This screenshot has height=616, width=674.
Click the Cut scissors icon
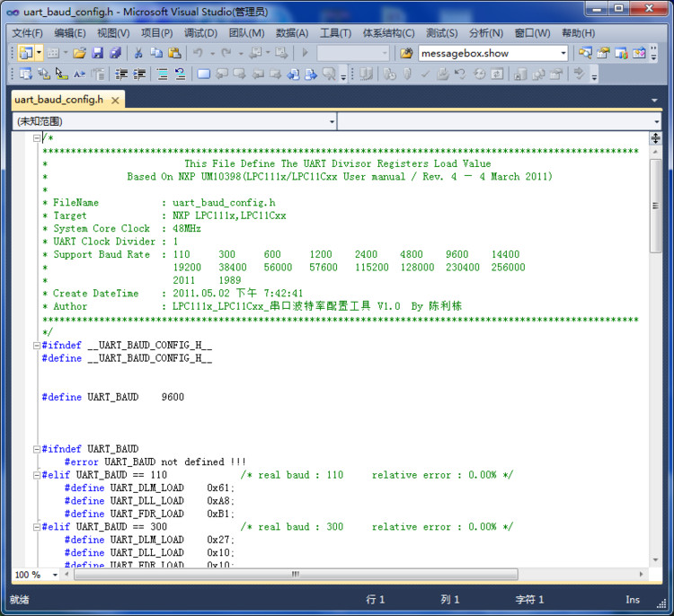(139, 53)
